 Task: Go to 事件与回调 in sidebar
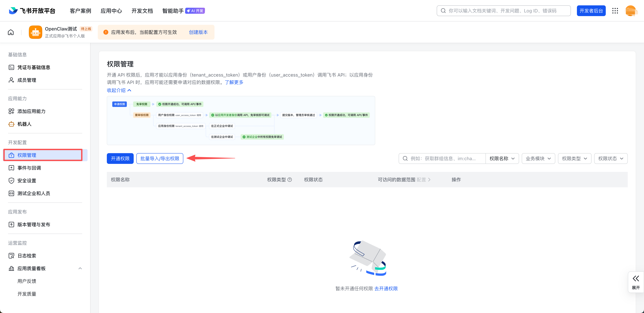click(x=29, y=168)
